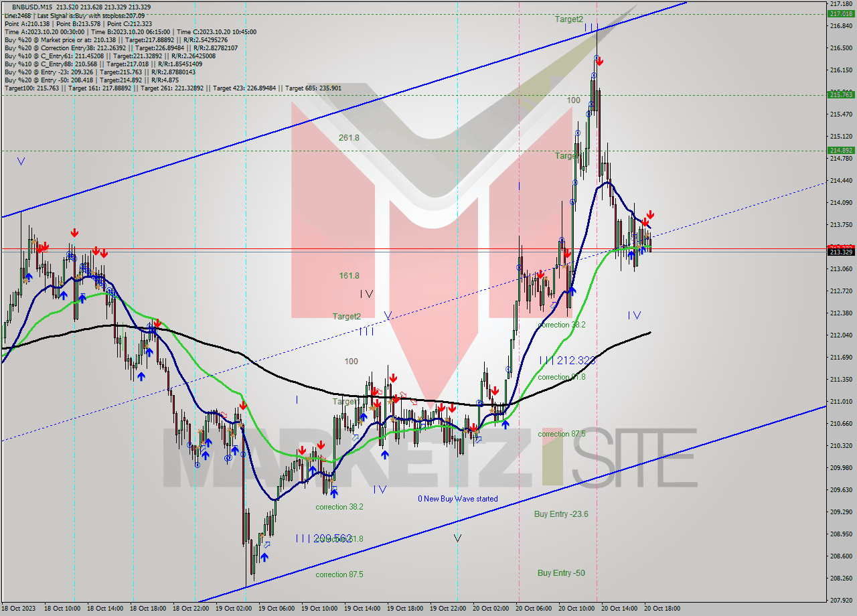Screen dimensions: 857x616
Task: Click the 212.040 price axis label
Action: 840,335
